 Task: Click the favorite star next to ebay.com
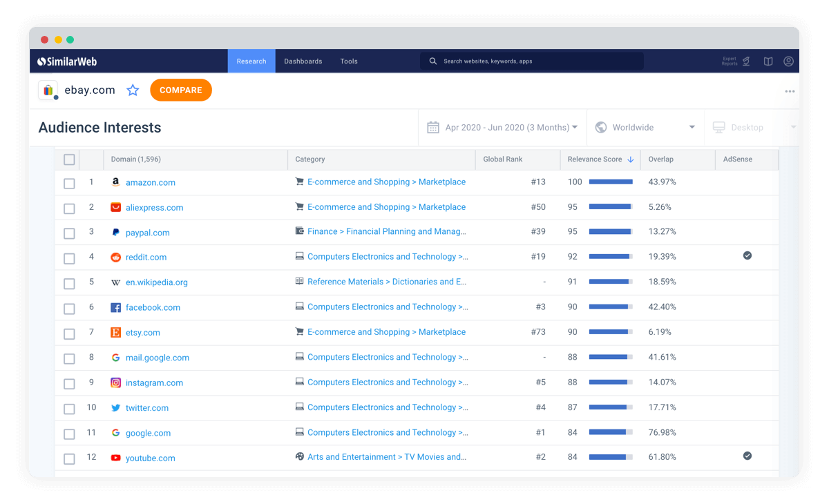133,90
